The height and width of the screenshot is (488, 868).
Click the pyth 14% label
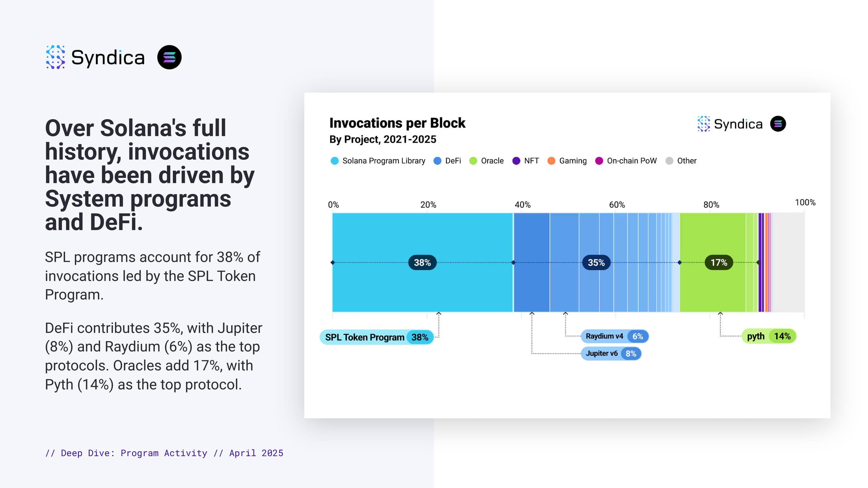point(769,336)
